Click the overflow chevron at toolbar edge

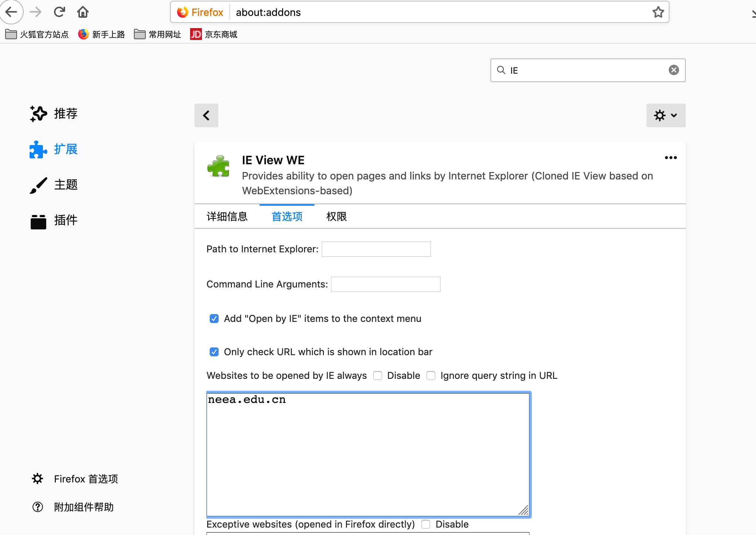pos(753,14)
